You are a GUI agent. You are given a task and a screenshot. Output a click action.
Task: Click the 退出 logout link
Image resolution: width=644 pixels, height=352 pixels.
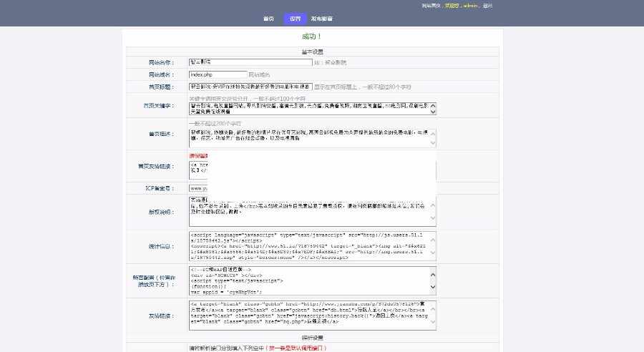point(487,6)
